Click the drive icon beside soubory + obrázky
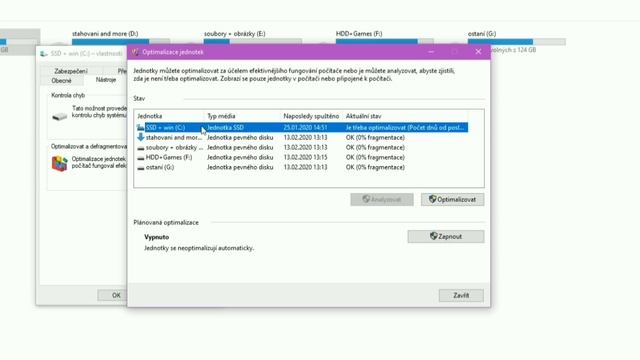 tap(140, 148)
